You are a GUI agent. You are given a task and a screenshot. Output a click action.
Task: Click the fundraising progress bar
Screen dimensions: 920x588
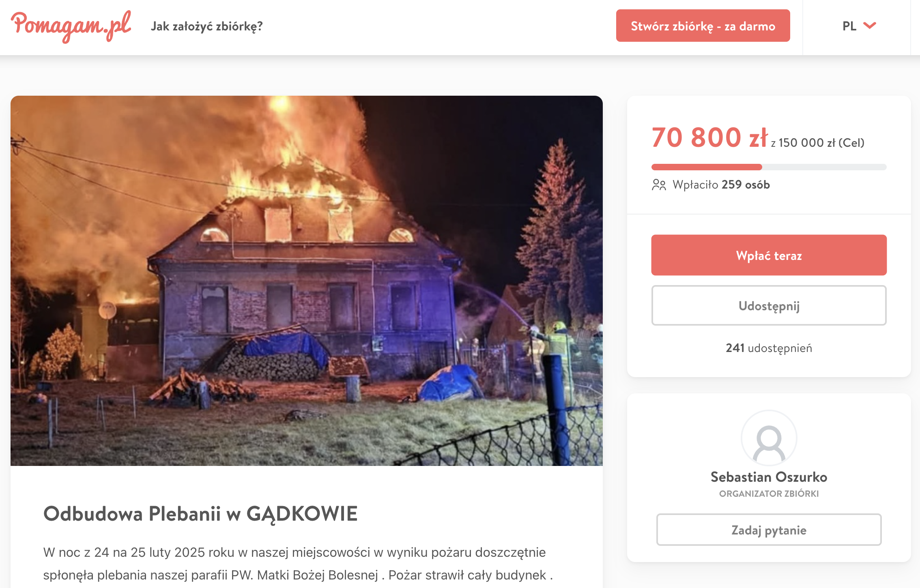(769, 167)
